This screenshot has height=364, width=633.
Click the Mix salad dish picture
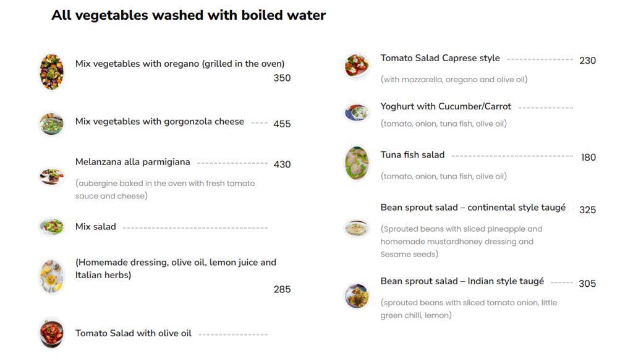click(x=51, y=226)
